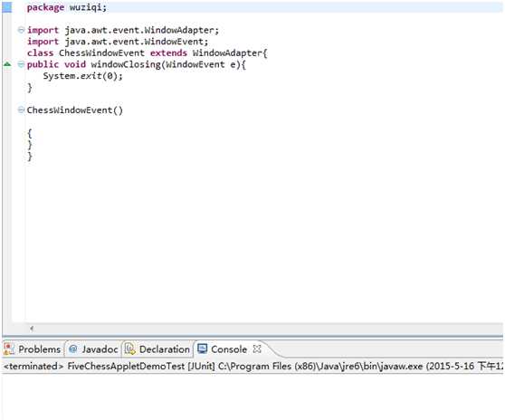Click 'import java.awt.event.WindowAdapter;' line
The image size is (505, 420).
click(123, 30)
